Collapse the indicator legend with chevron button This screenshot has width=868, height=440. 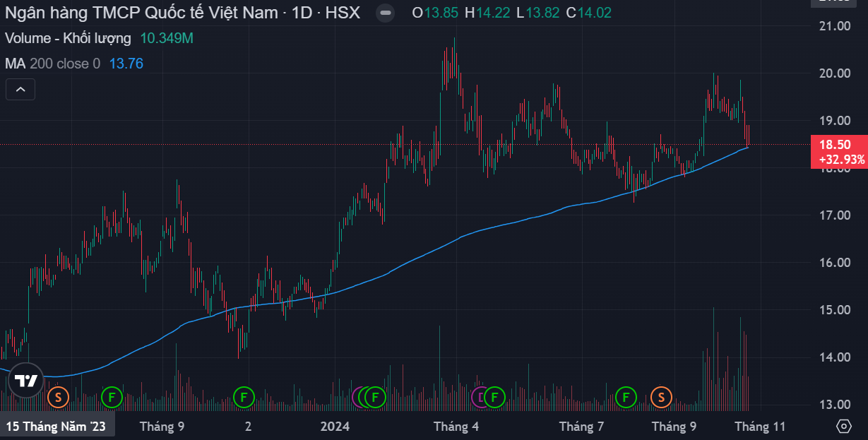[20, 90]
